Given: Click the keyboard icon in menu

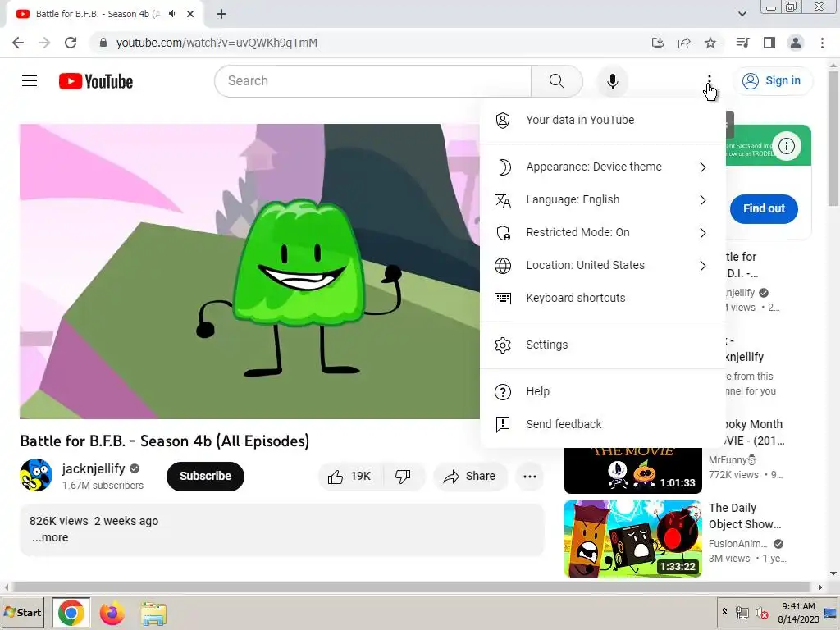Looking at the screenshot, I should pos(503,298).
